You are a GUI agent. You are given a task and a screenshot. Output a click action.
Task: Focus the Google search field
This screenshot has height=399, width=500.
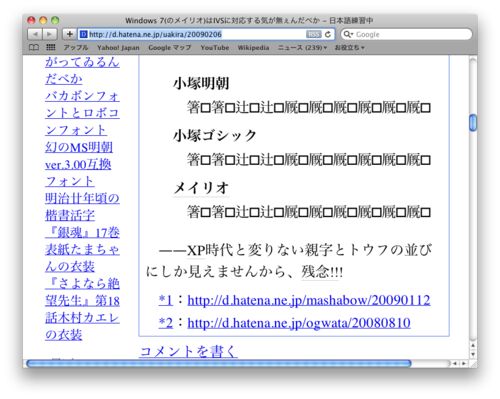coord(406,34)
